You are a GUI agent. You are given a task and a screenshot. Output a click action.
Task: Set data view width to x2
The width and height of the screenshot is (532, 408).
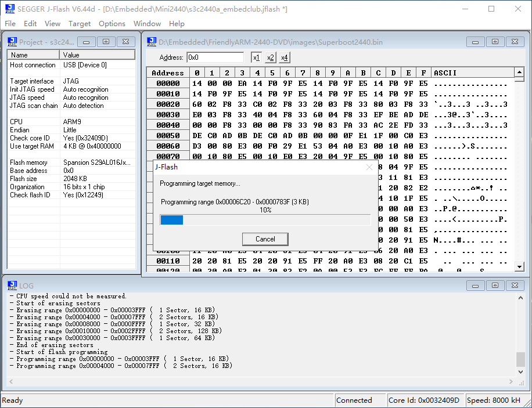coord(271,57)
